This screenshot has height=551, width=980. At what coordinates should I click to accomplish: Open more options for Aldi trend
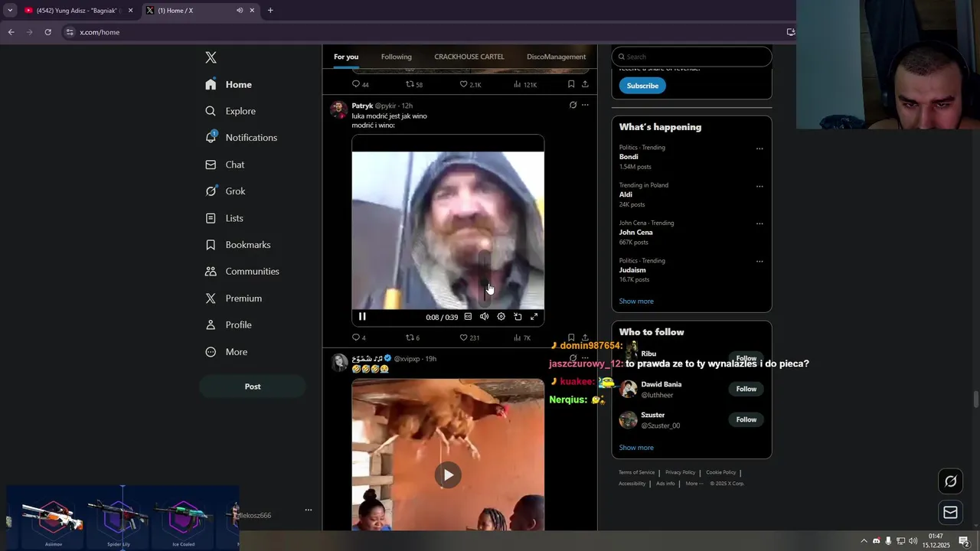759,186
